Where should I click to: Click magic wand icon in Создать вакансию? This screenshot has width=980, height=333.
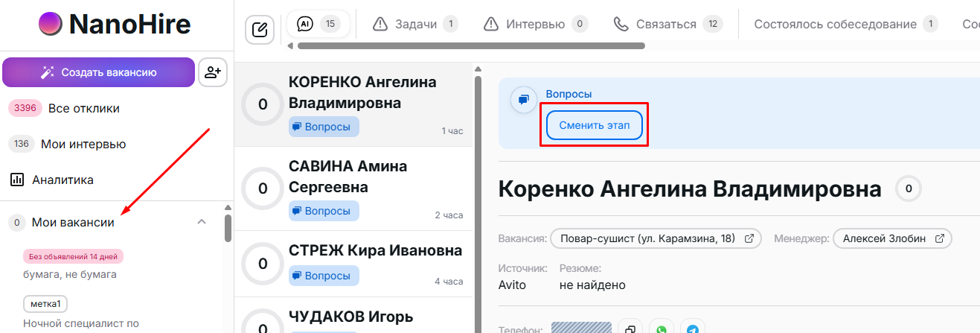click(x=48, y=72)
